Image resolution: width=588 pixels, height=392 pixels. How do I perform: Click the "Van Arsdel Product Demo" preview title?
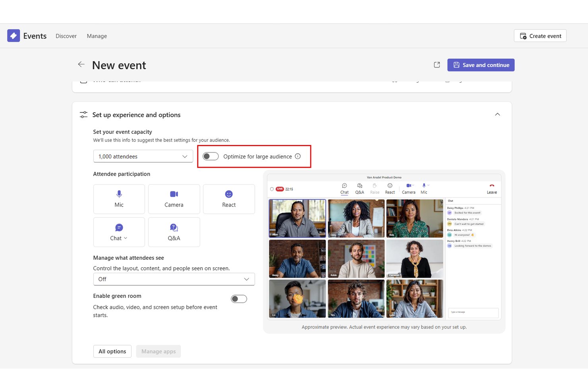point(384,178)
